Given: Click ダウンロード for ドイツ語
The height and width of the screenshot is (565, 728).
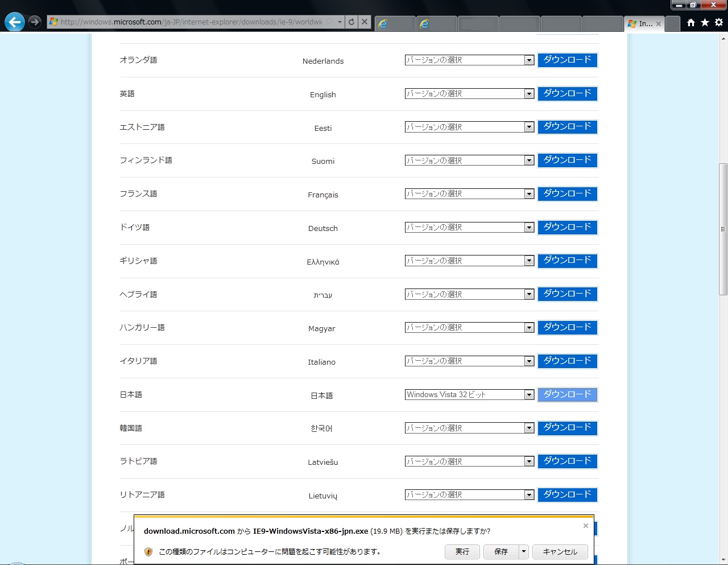Looking at the screenshot, I should point(568,227).
